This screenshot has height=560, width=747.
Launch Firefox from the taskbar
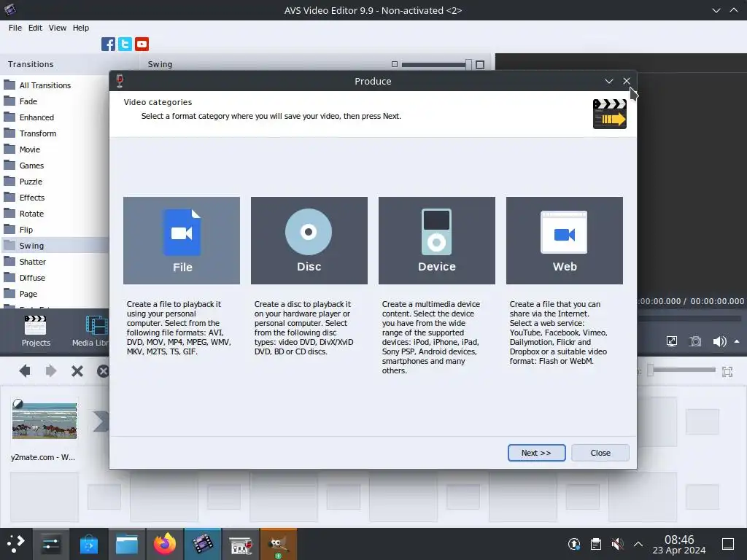click(x=165, y=544)
